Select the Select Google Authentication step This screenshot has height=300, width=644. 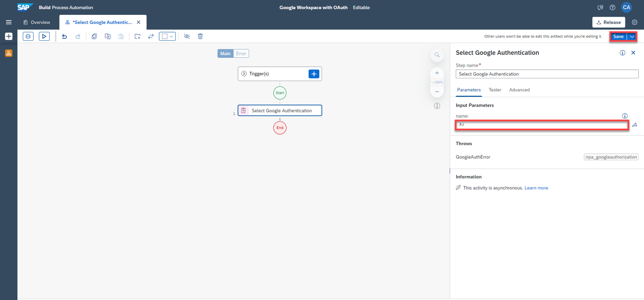click(280, 110)
